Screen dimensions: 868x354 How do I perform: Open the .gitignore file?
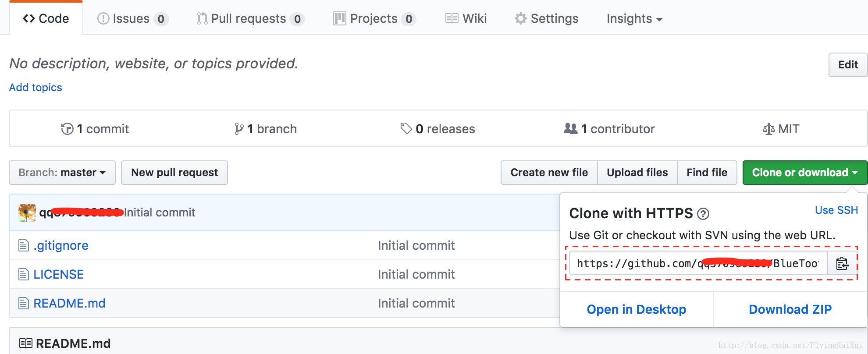(61, 245)
